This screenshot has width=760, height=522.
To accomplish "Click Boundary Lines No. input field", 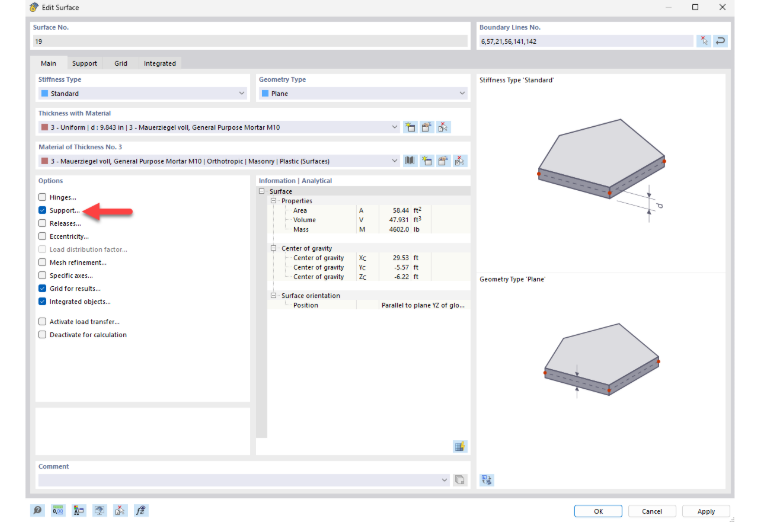I will [586, 41].
